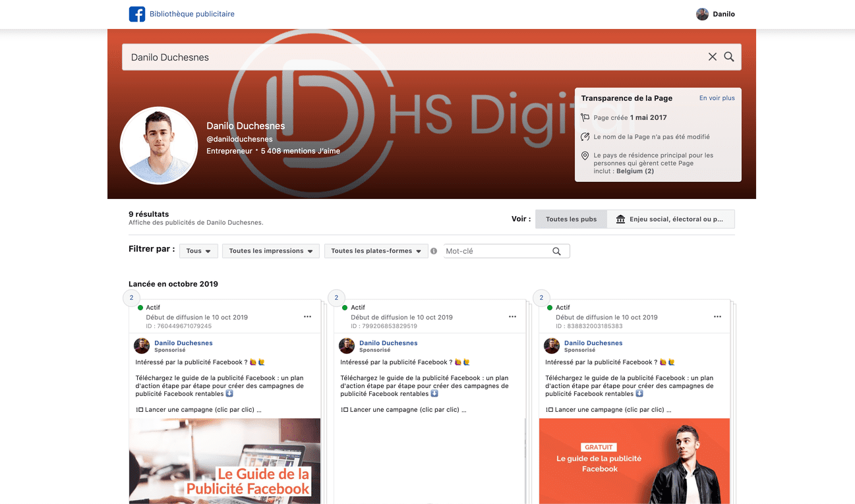Open Toutes les impressions dropdown

[271, 251]
